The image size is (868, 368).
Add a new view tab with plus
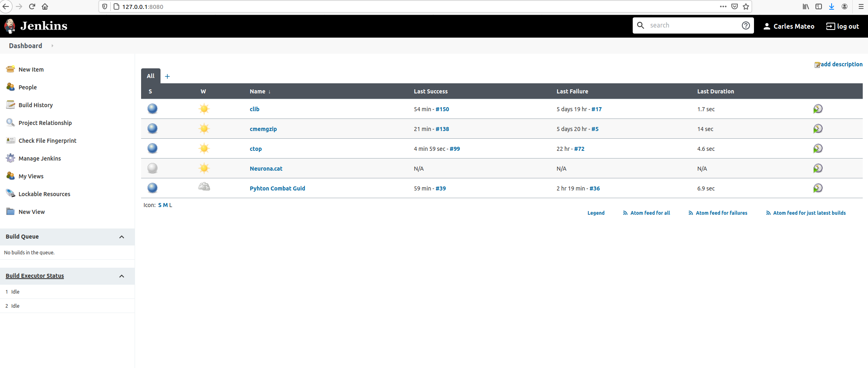point(167,76)
